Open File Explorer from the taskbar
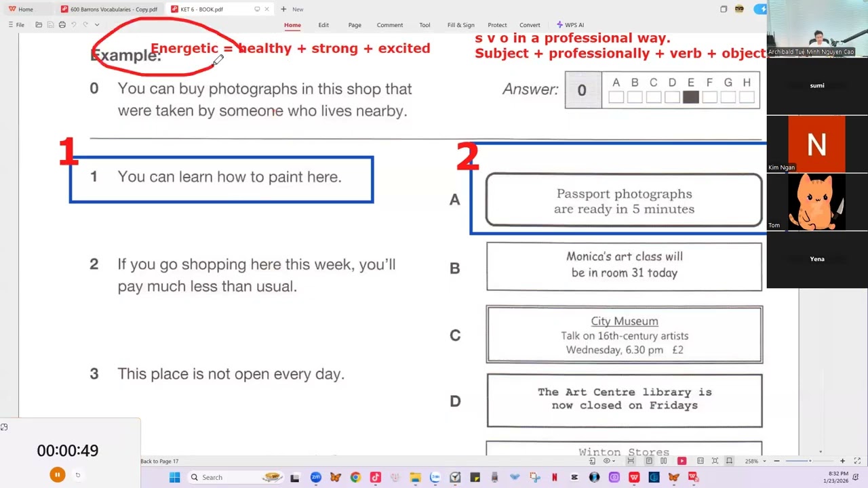This screenshot has height=488, width=868. tap(415, 477)
